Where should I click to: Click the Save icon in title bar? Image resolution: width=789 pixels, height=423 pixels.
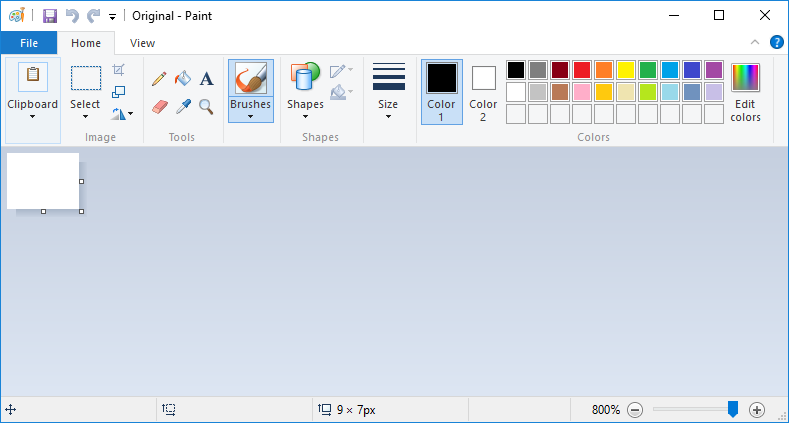[x=49, y=16]
